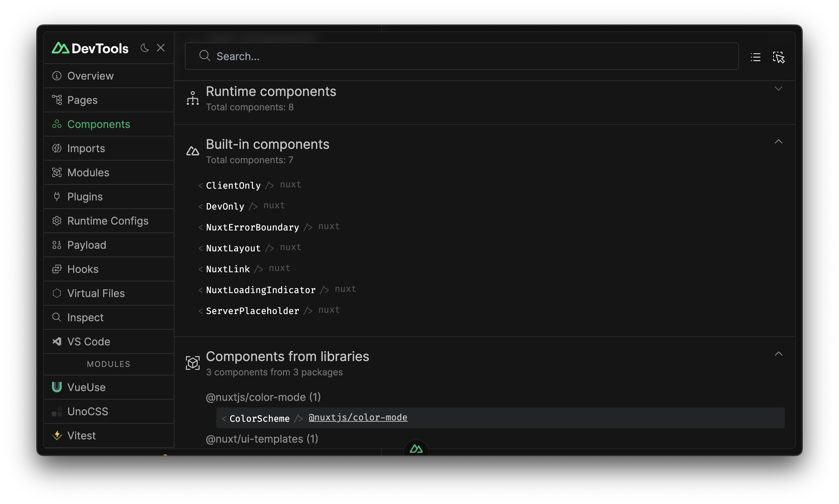The height and width of the screenshot is (504, 839).
Task: Toggle dark mode icon in header
Action: 144,47
